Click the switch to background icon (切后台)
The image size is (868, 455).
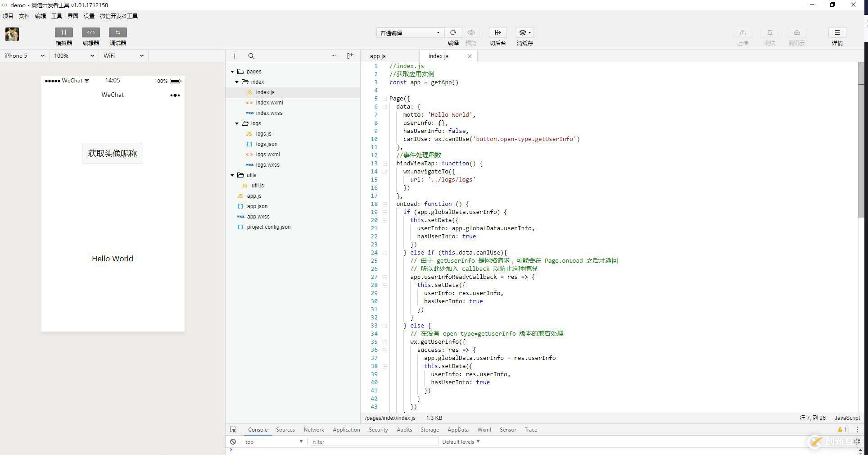click(x=497, y=32)
